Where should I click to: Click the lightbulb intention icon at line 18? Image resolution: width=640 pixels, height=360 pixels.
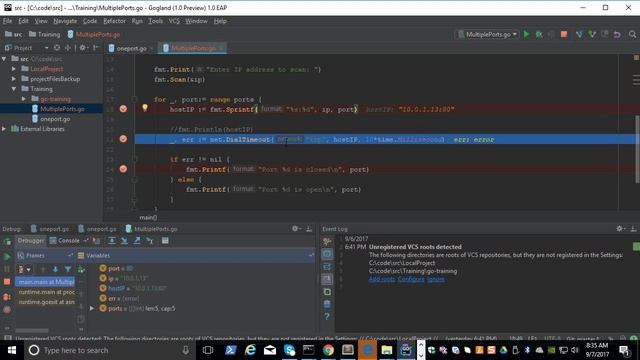144,108
